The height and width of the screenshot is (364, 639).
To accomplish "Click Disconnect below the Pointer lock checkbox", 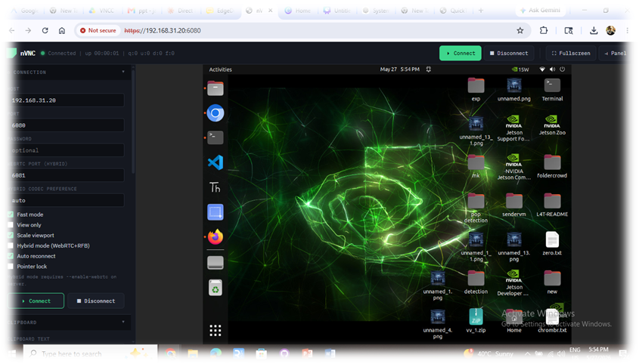I will pos(96,301).
